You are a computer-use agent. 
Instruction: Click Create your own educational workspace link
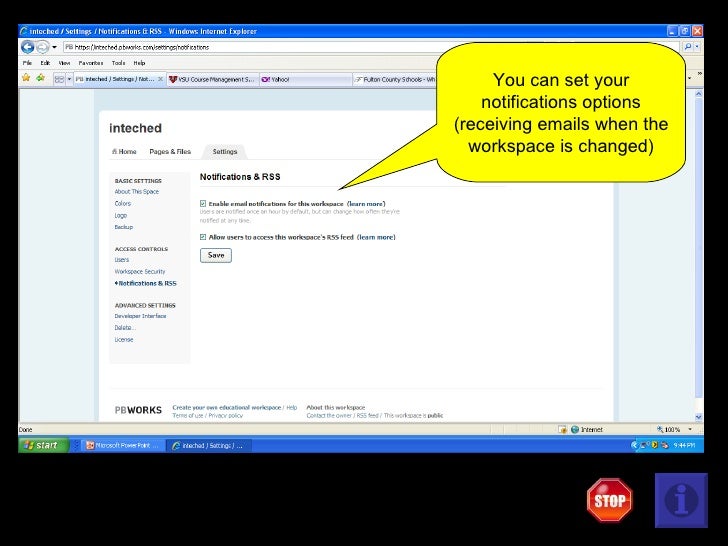point(227,407)
